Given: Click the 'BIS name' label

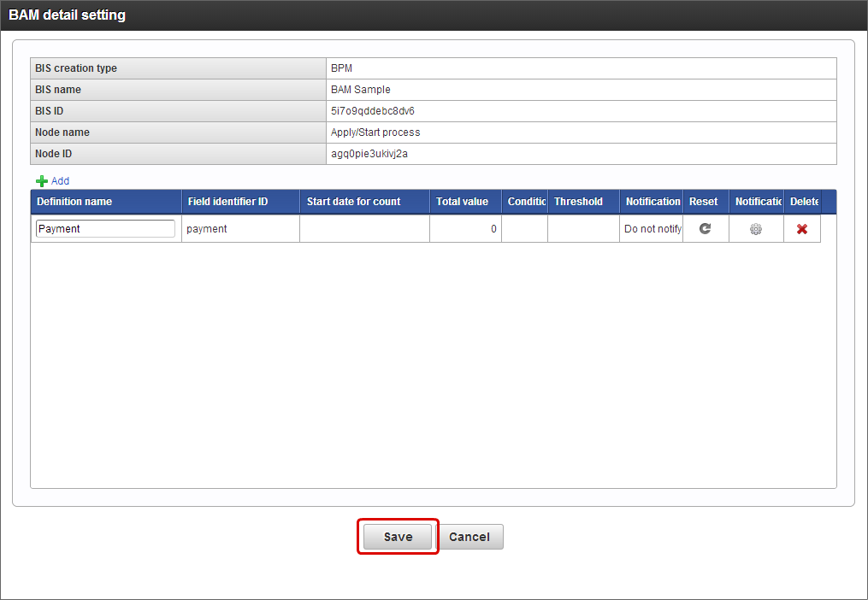Looking at the screenshot, I should pyautogui.click(x=57, y=90).
